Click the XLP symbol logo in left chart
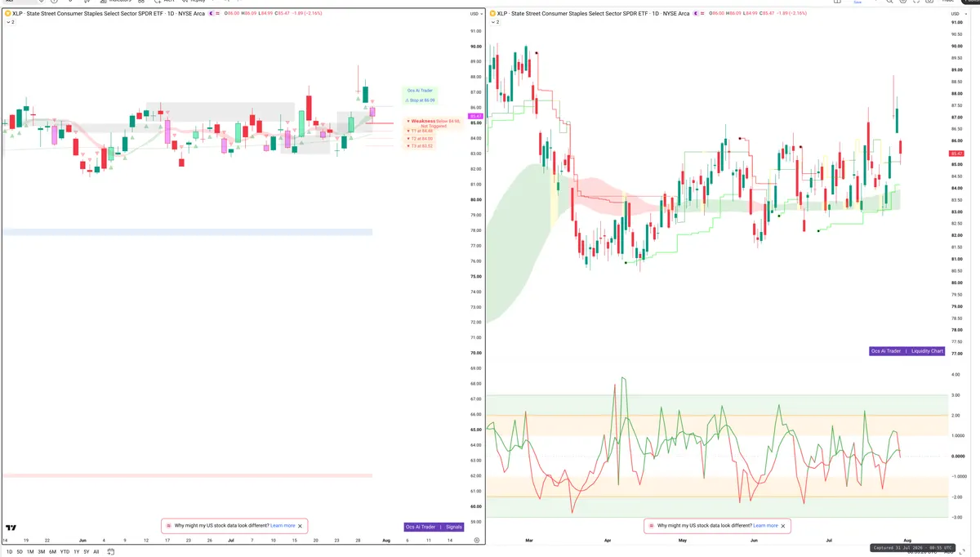The height and width of the screenshot is (557, 980). [7, 14]
